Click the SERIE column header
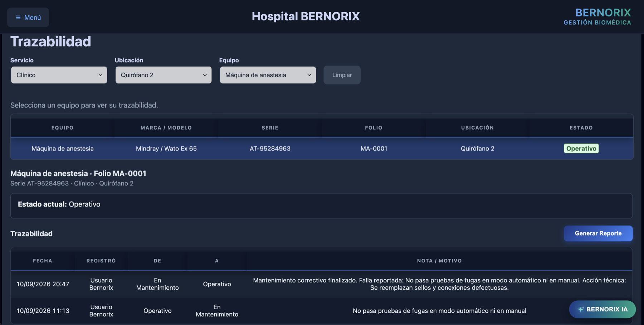644x325 pixels. [270, 128]
